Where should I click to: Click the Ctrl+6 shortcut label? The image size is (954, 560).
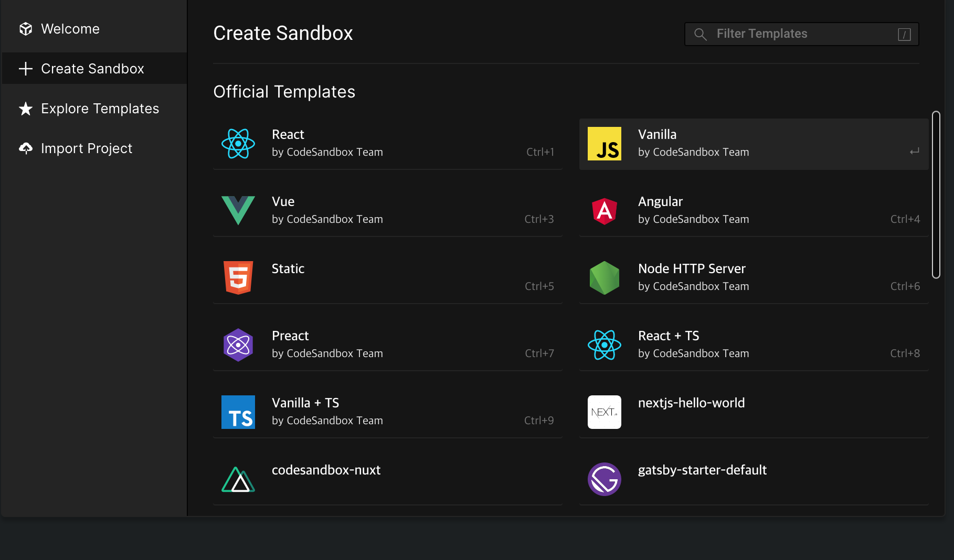(905, 286)
